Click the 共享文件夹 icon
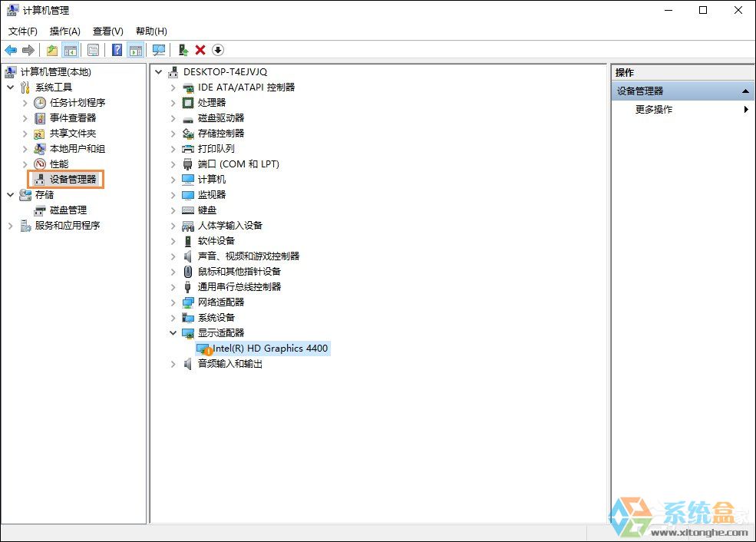Screen dimensions: 756x542 point(40,134)
